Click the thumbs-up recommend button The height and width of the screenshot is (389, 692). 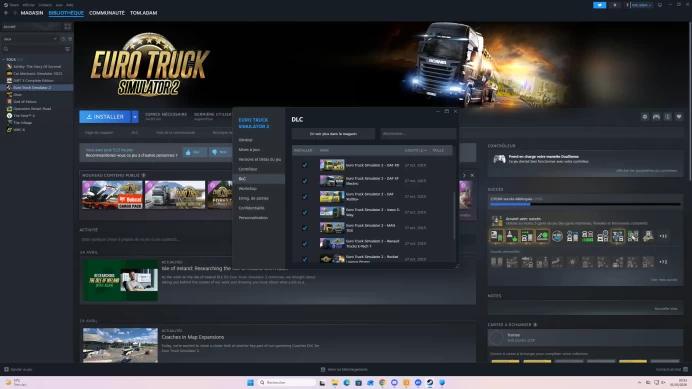[x=195, y=152]
